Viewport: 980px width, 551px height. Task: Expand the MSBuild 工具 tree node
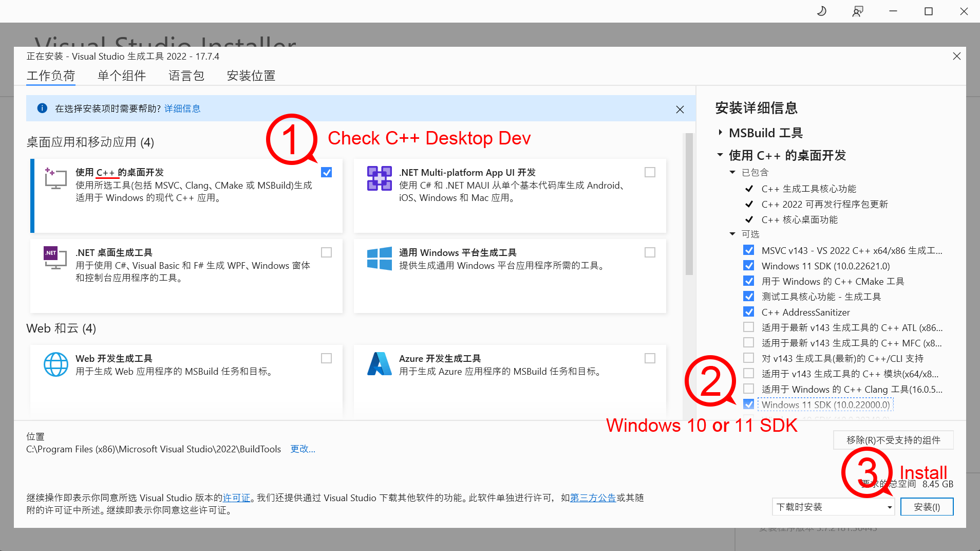[720, 133]
